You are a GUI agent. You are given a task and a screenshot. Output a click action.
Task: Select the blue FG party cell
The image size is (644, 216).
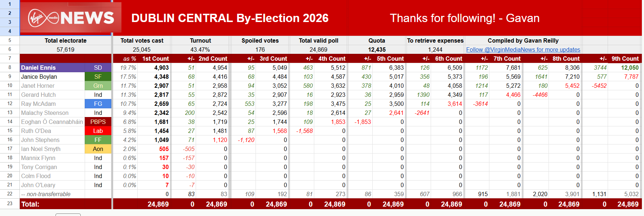[x=98, y=104]
